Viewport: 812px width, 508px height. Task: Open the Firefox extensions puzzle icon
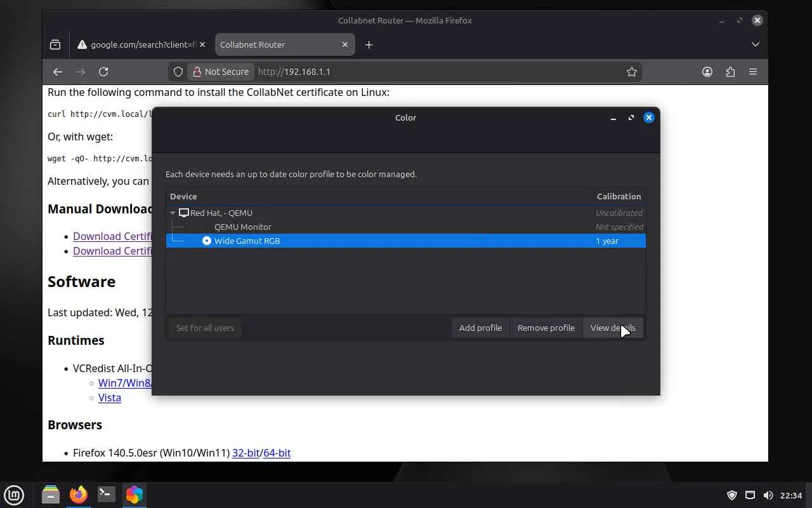730,72
